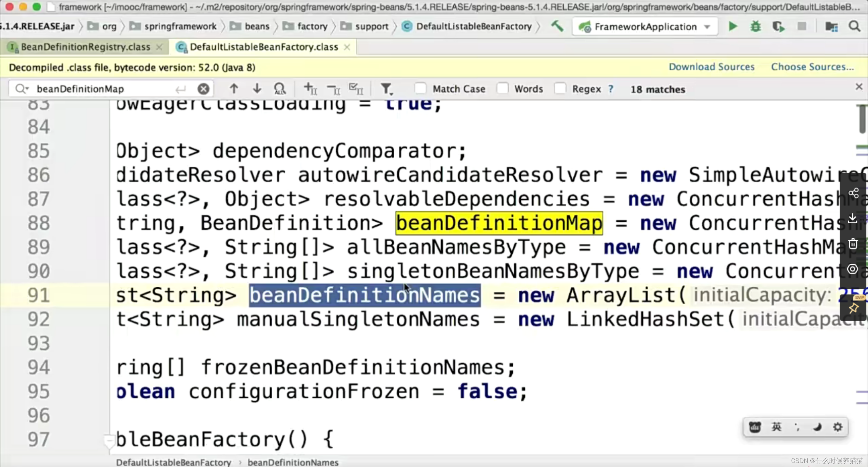Click the beanDefinitionMap search input field
This screenshot has height=467, width=868.
click(x=102, y=89)
